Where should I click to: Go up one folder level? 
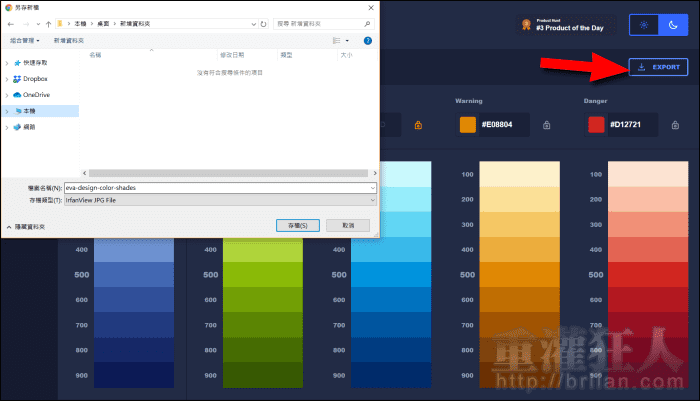pyautogui.click(x=49, y=23)
